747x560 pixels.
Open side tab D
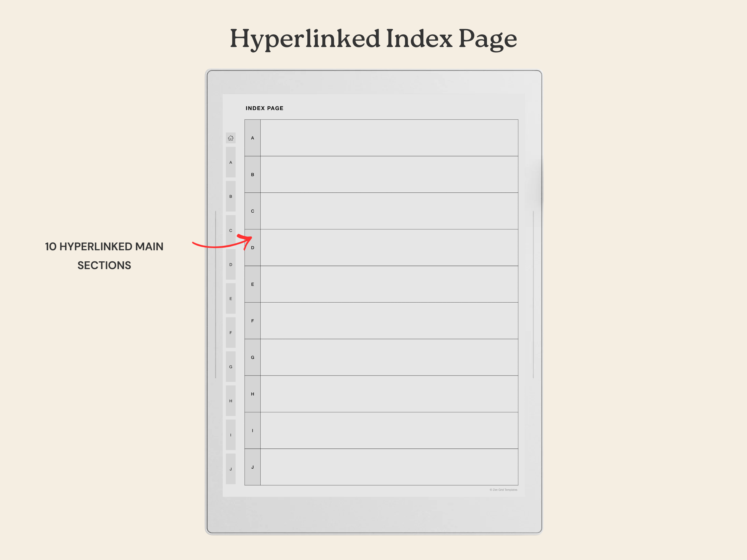(231, 265)
